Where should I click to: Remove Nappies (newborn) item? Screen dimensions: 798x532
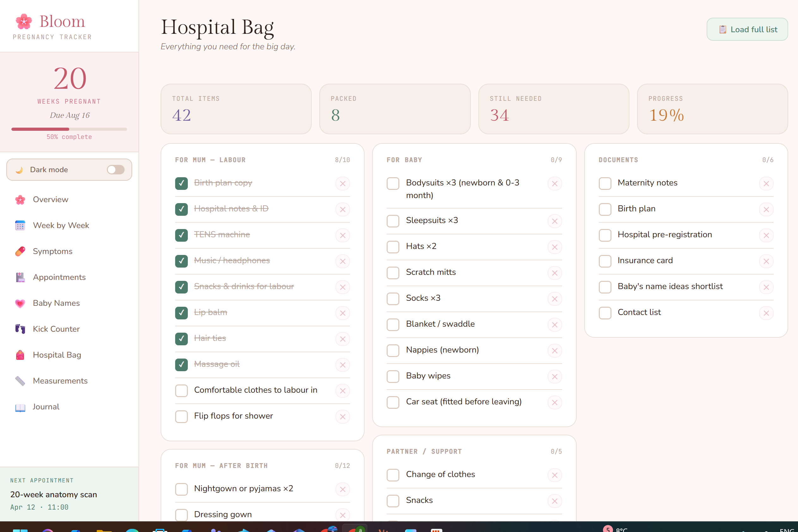(x=555, y=351)
